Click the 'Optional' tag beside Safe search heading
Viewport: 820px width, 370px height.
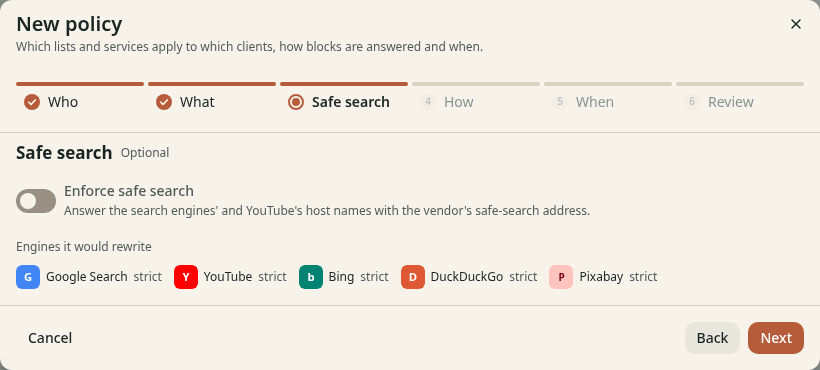[145, 153]
